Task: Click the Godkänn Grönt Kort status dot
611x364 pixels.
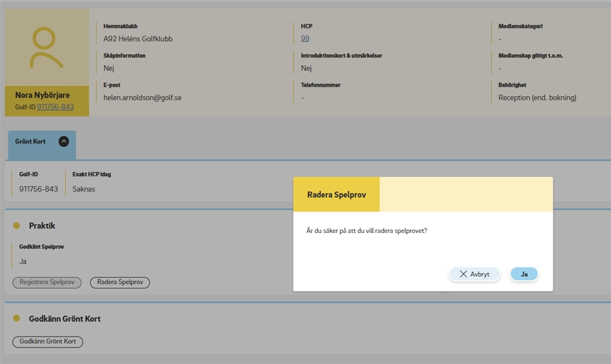Action: (17, 318)
